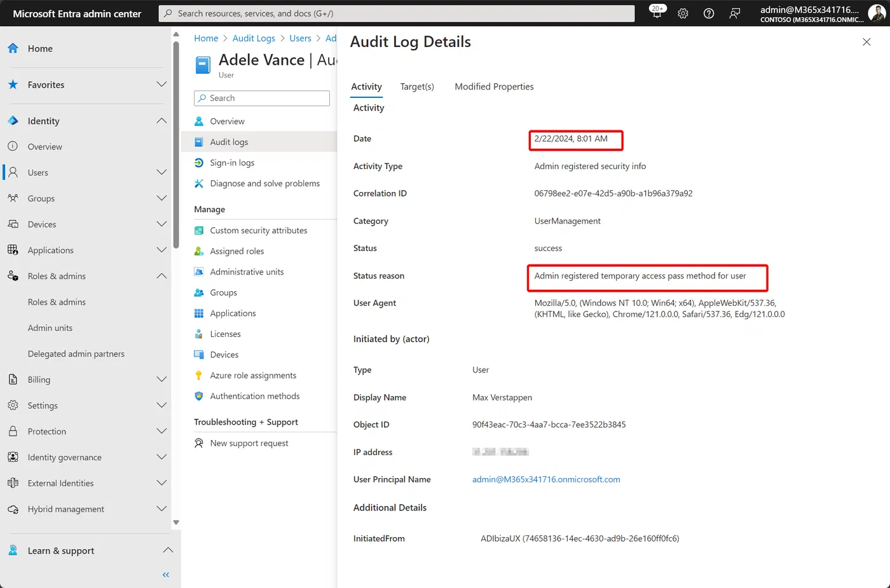
Task: Click the External Identities icon
Action: 13,483
